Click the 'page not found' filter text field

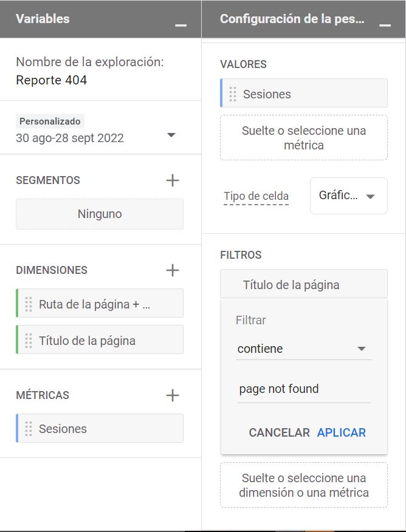(303, 389)
